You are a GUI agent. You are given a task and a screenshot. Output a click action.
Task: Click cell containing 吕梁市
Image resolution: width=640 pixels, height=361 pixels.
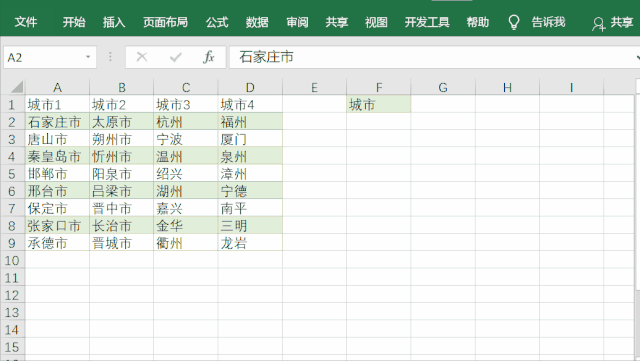122,191
